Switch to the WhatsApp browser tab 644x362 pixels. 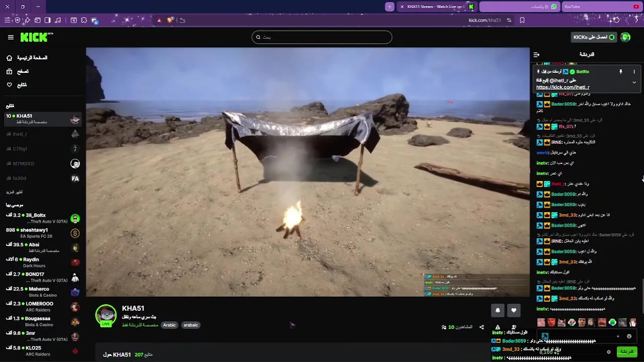520,7
